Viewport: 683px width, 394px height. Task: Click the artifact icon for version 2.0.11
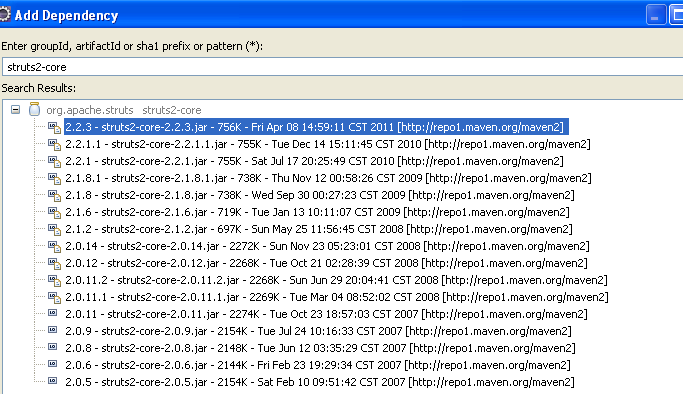(53, 313)
